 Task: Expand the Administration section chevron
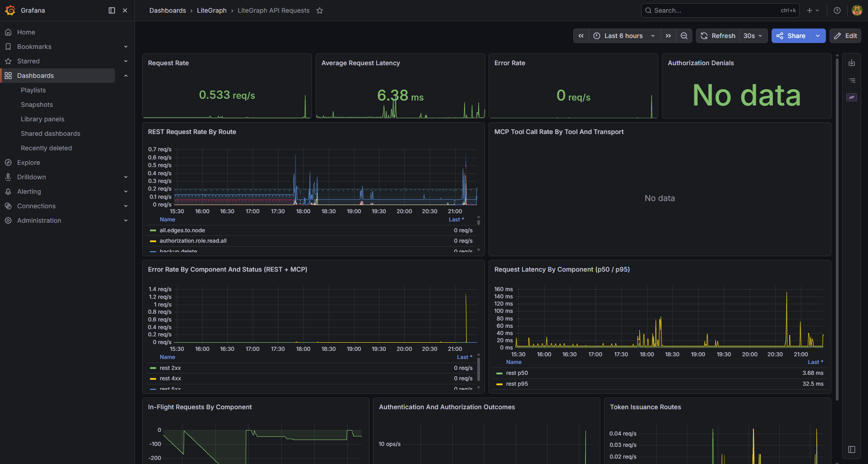126,220
